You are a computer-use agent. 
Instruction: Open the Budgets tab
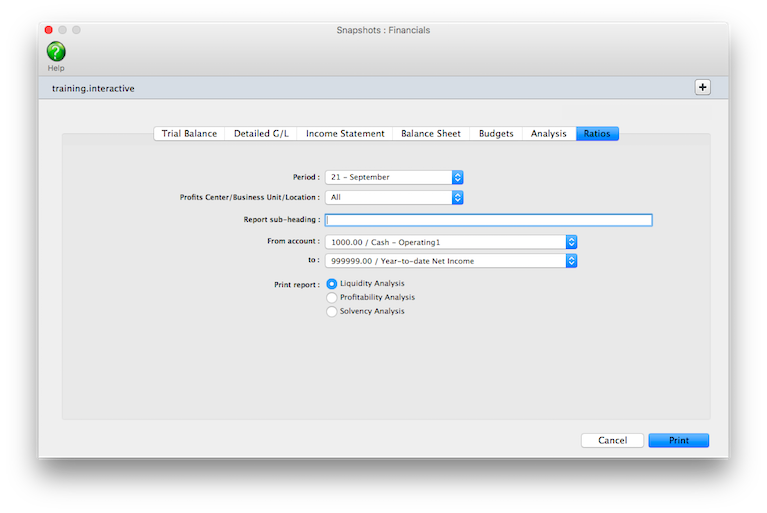496,134
